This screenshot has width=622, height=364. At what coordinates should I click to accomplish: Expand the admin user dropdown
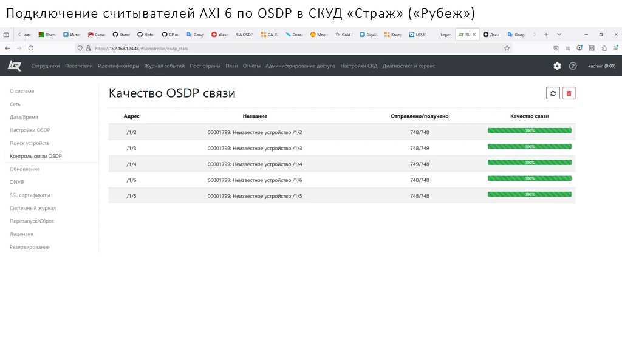601,66
